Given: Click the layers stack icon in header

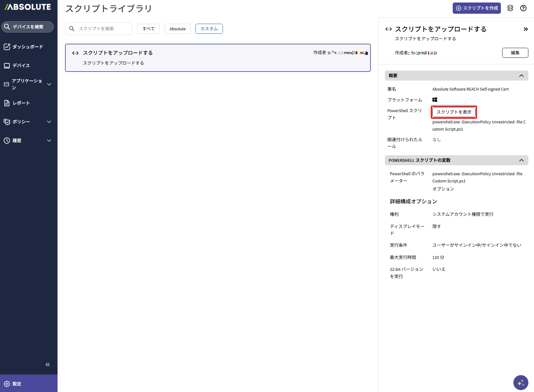Looking at the screenshot, I should tap(510, 8).
